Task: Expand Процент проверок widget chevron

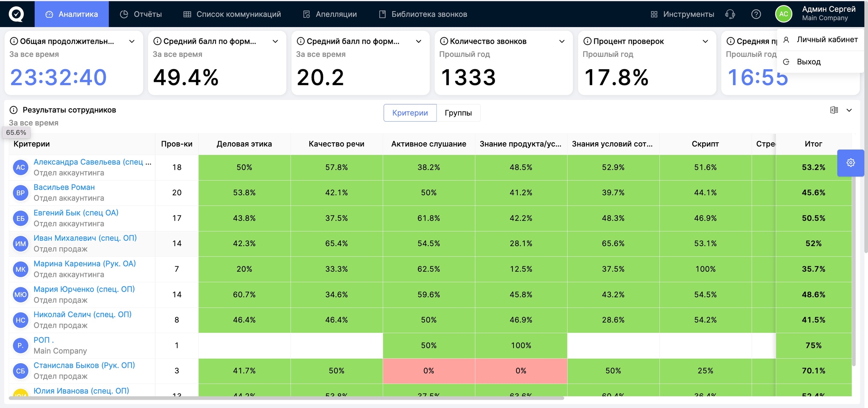Action: pyautogui.click(x=705, y=41)
